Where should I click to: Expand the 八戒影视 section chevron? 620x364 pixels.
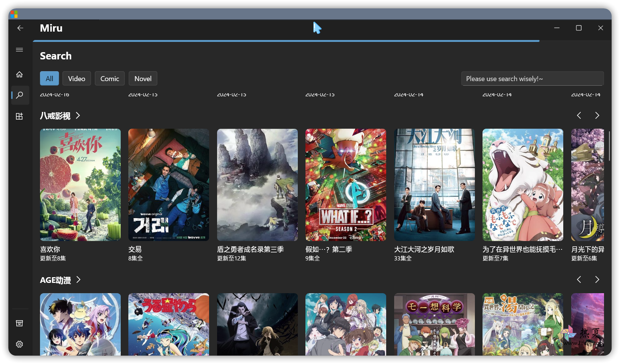click(x=78, y=115)
